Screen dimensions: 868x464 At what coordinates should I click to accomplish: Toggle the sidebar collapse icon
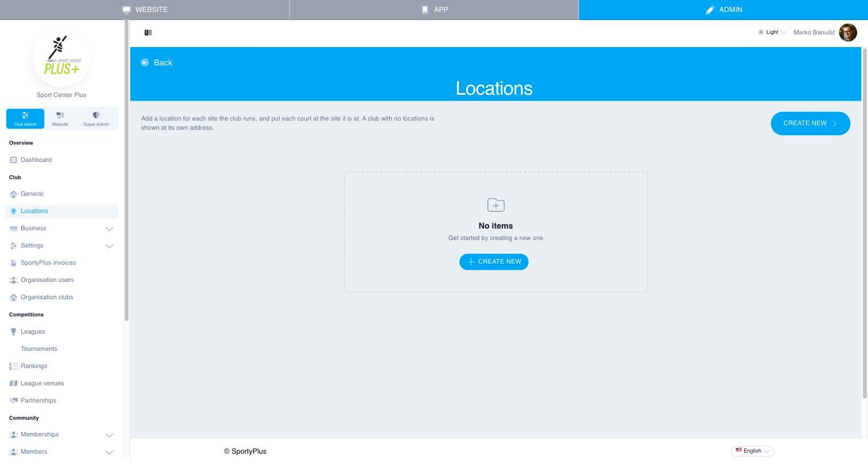point(148,33)
